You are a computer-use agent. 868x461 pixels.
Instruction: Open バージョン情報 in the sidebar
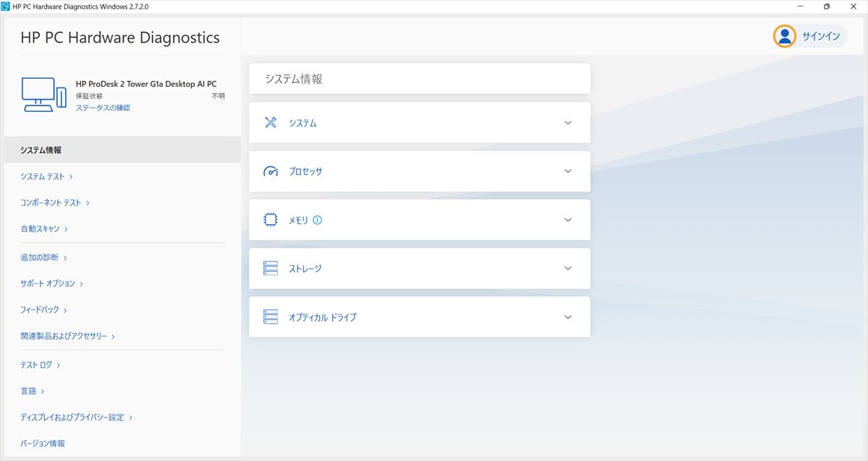click(43, 444)
